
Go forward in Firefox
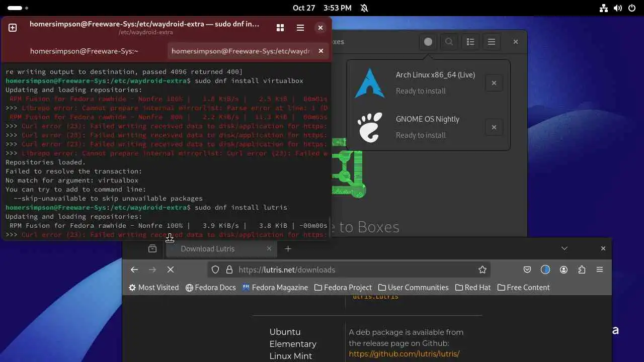(x=152, y=269)
